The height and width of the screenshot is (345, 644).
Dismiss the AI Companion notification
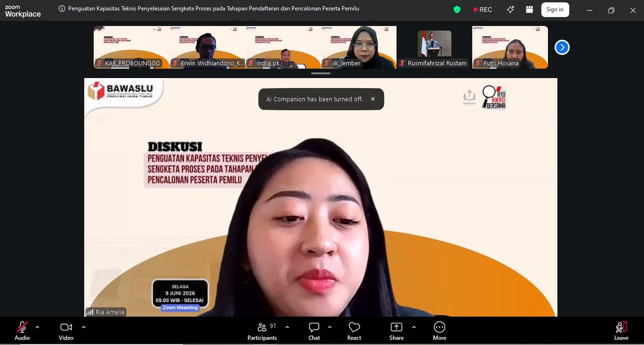(x=373, y=99)
